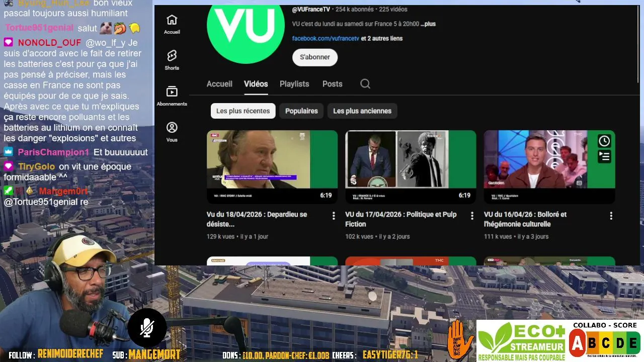Click the channel search magnifier icon

[x=365, y=84]
